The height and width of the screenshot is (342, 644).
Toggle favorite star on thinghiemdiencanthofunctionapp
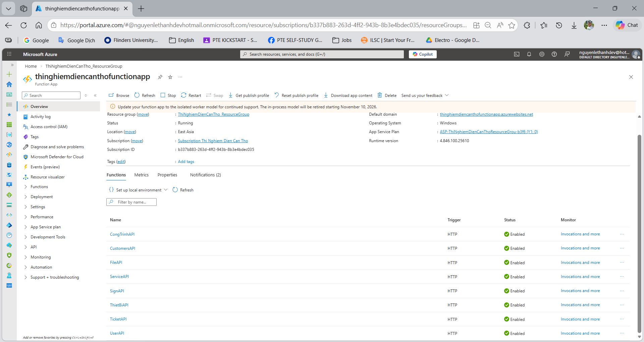click(x=170, y=77)
